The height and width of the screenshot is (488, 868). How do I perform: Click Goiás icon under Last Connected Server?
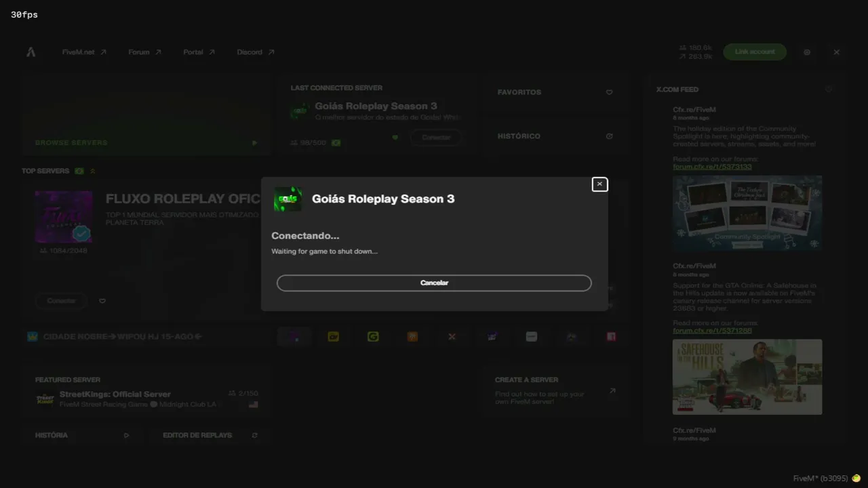tap(300, 111)
